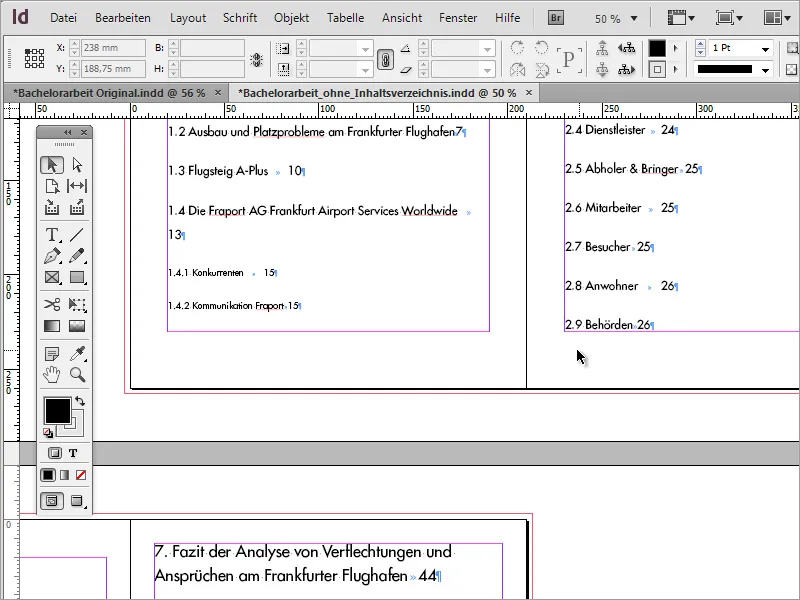Screen dimensions: 800x600
Task: Expand the 1 Pt stroke weight dropdown
Action: 765,49
